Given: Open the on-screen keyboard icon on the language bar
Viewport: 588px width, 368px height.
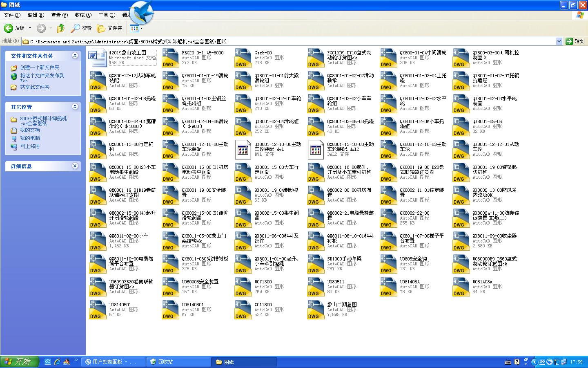Looking at the screenshot, I should click(x=508, y=362).
